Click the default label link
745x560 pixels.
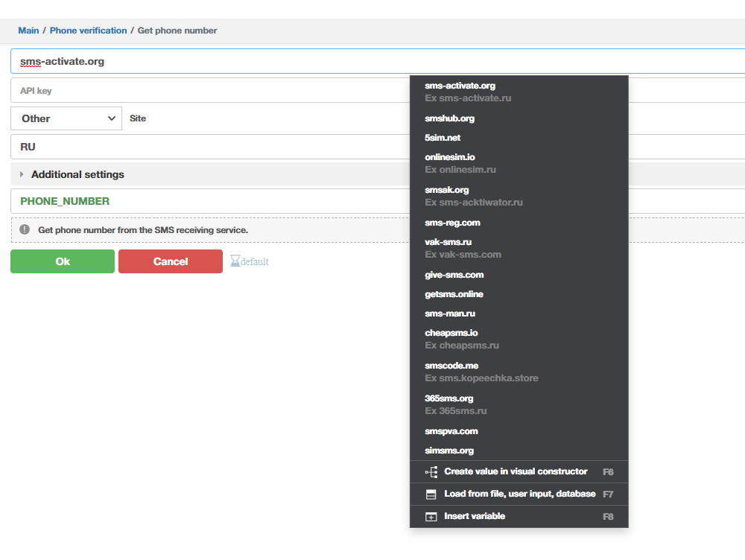click(255, 261)
